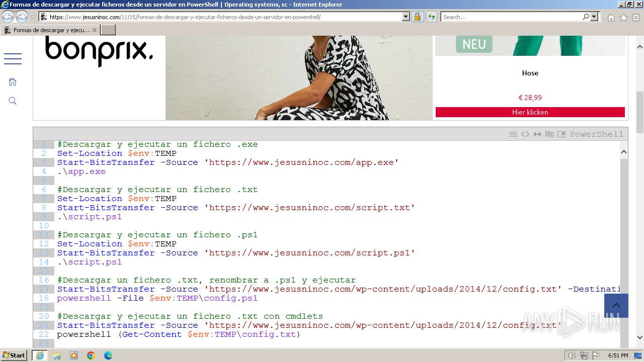The image size is (644, 362).
Task: Open the recent pages dropdown arrow
Action: pos(33,17)
